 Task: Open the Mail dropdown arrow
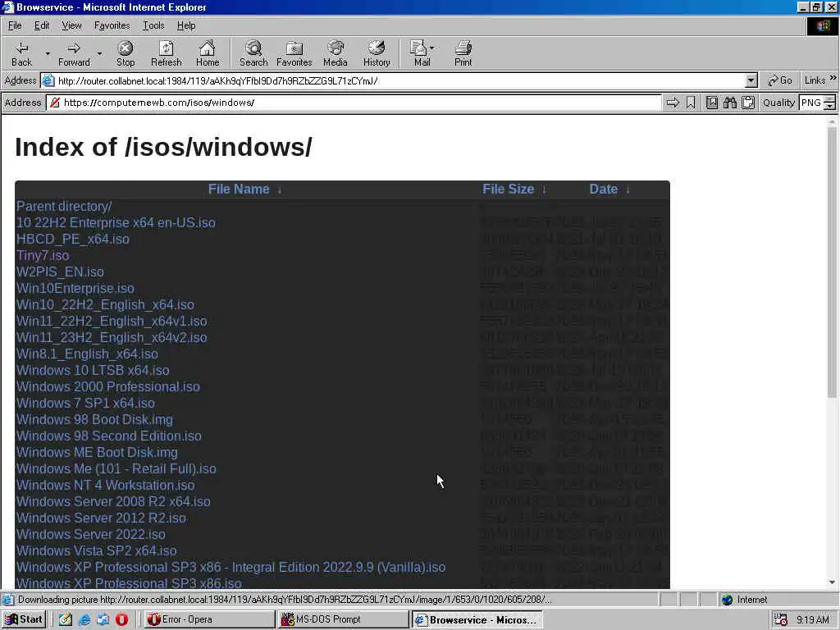click(x=431, y=48)
